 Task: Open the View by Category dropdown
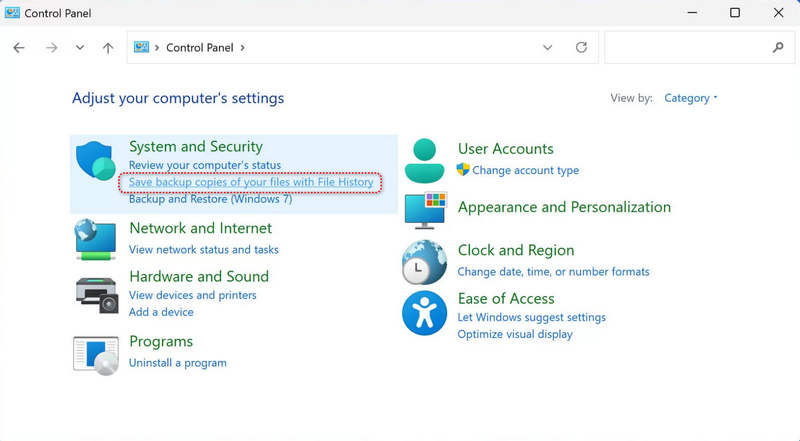tap(691, 98)
